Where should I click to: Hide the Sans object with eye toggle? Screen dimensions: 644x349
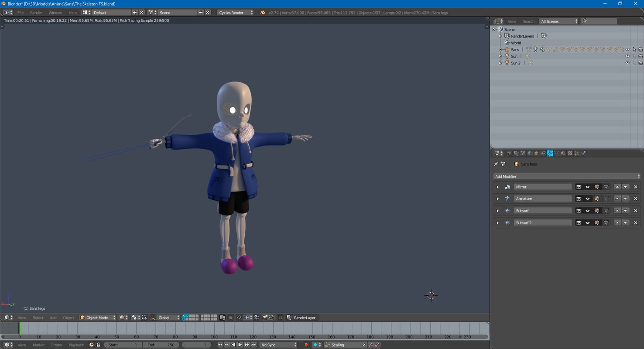click(627, 49)
